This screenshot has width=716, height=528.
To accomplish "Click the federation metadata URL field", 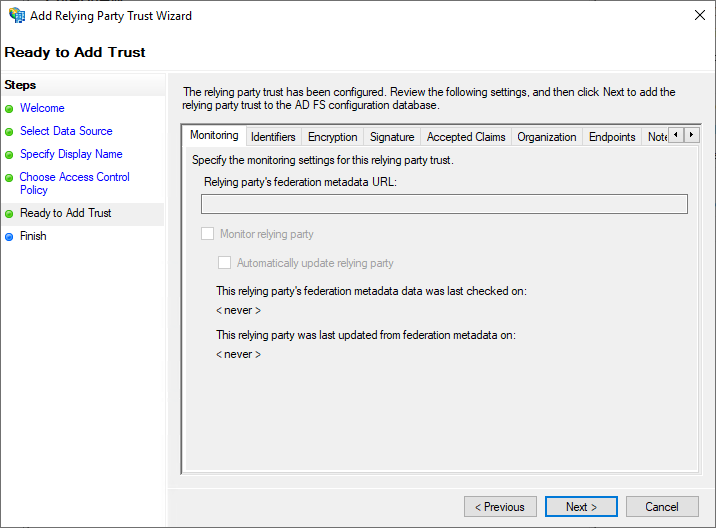I will pyautogui.click(x=444, y=204).
